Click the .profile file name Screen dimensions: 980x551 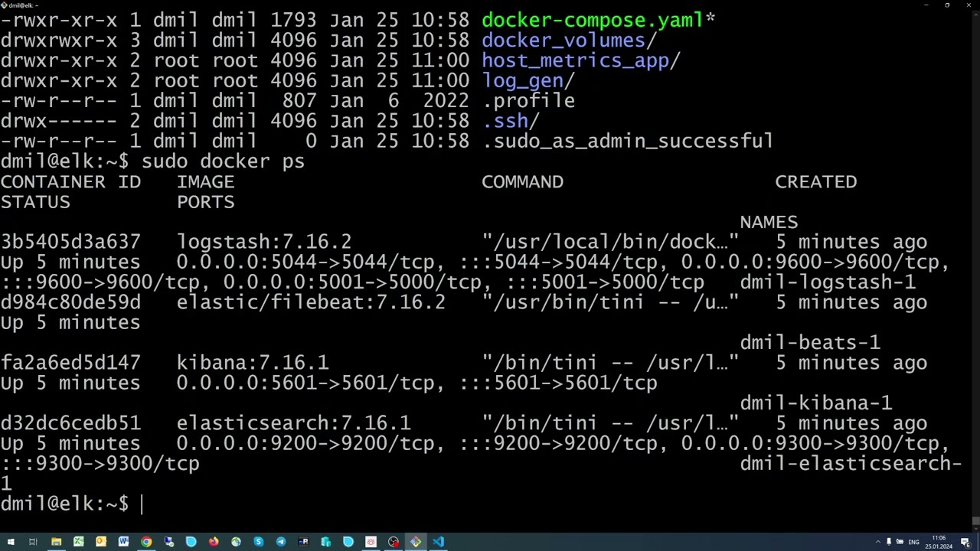tap(528, 101)
